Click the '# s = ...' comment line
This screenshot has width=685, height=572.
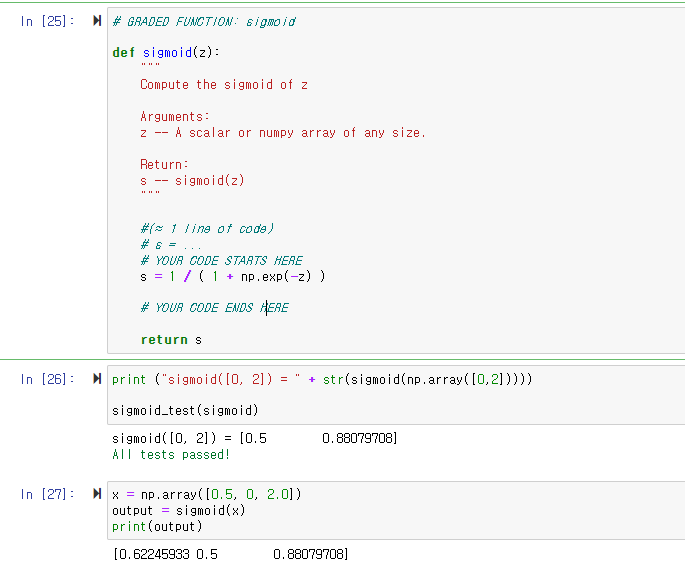171,245
